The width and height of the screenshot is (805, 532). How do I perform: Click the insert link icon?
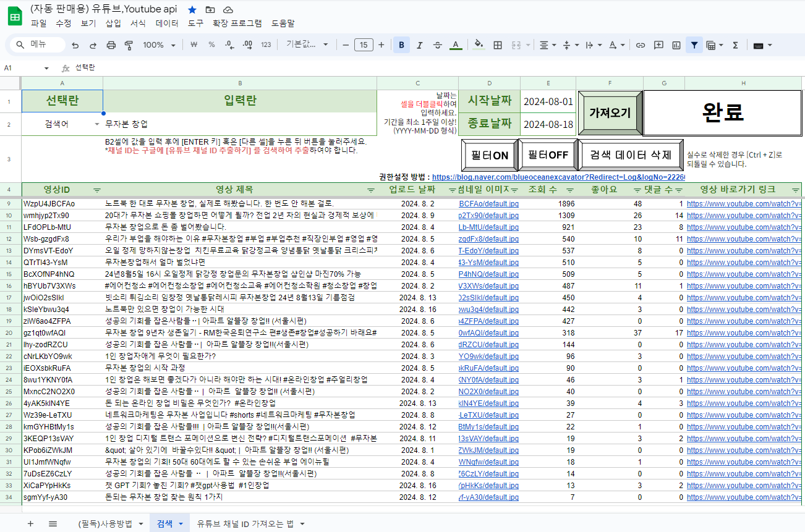pos(641,45)
